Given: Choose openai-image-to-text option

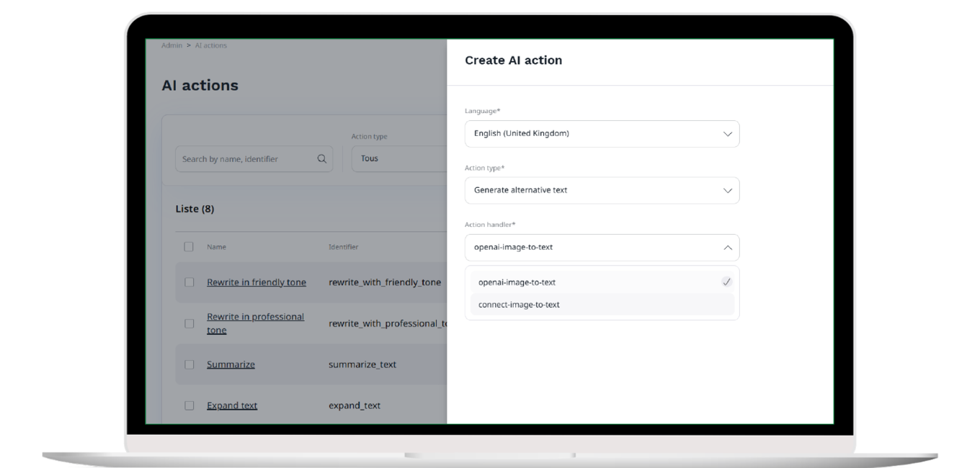Looking at the screenshot, I should pos(602,282).
